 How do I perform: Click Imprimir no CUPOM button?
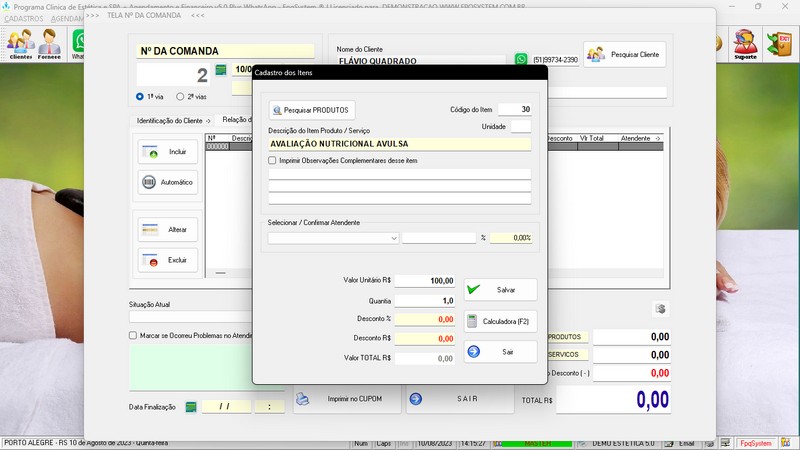tap(347, 399)
